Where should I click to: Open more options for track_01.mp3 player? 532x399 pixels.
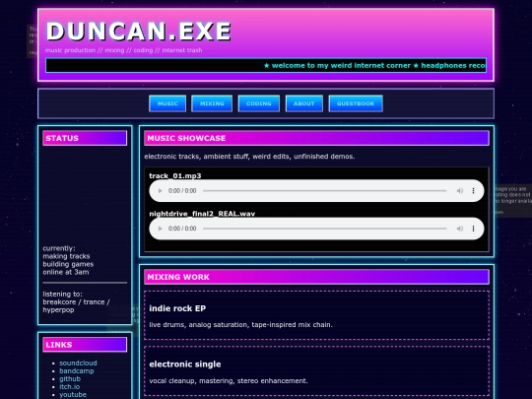(x=473, y=191)
